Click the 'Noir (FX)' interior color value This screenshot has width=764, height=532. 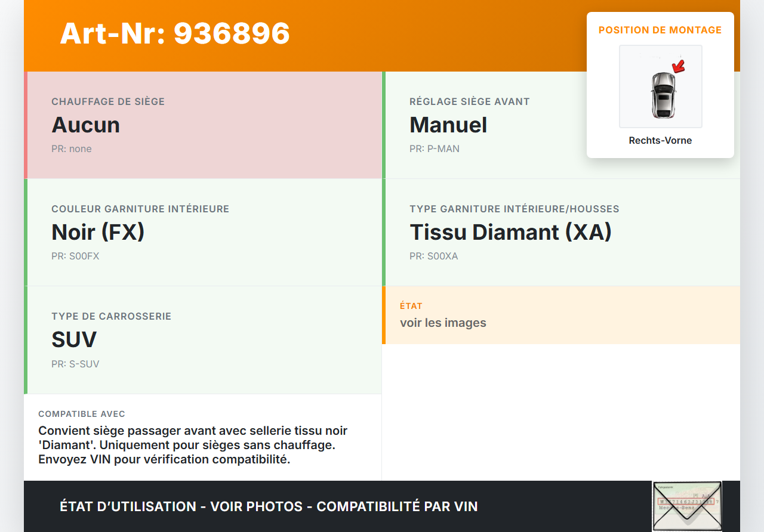click(98, 232)
